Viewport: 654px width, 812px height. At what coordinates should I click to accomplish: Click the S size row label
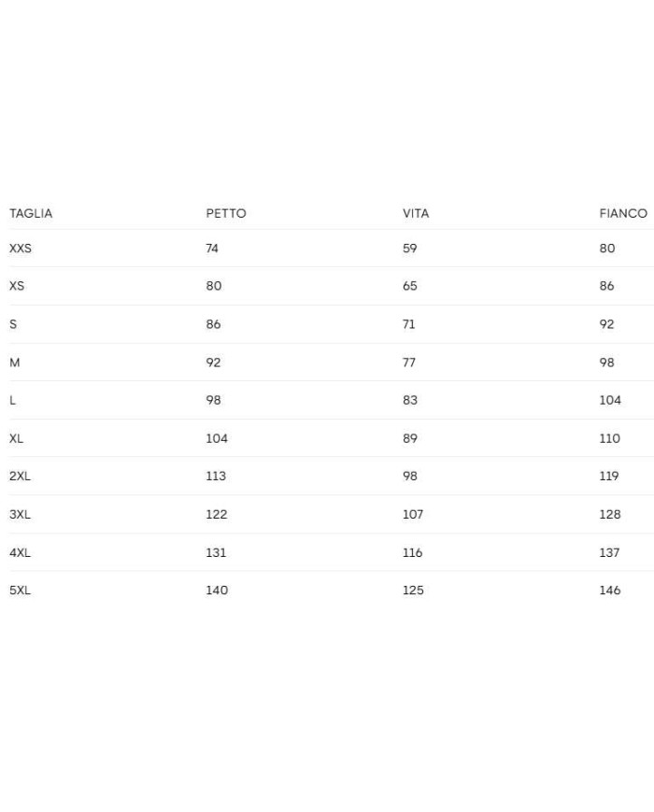13,324
